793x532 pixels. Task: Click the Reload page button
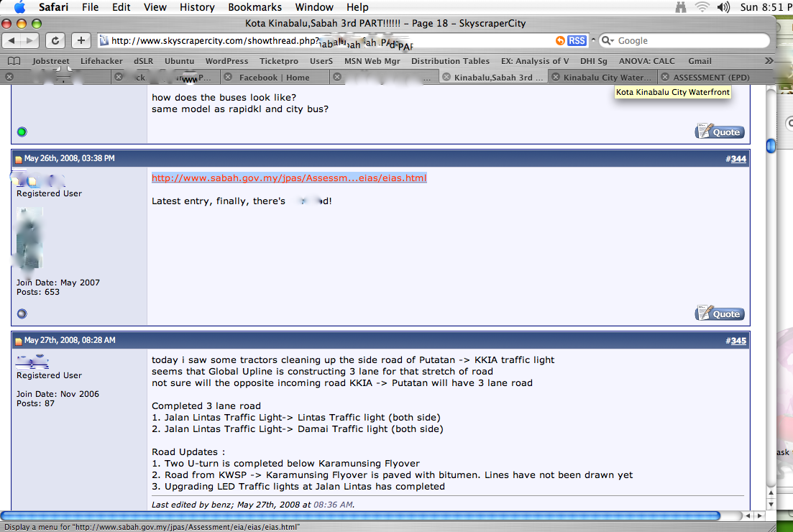click(x=56, y=41)
